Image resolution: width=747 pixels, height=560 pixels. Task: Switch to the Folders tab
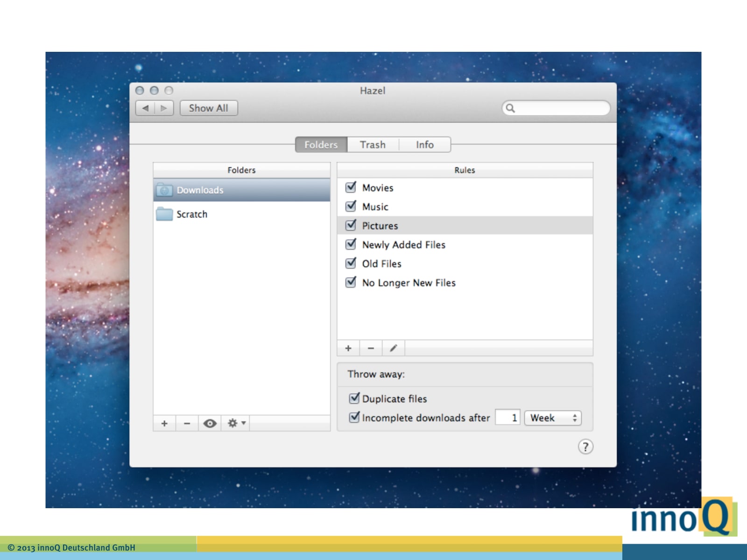[321, 145]
